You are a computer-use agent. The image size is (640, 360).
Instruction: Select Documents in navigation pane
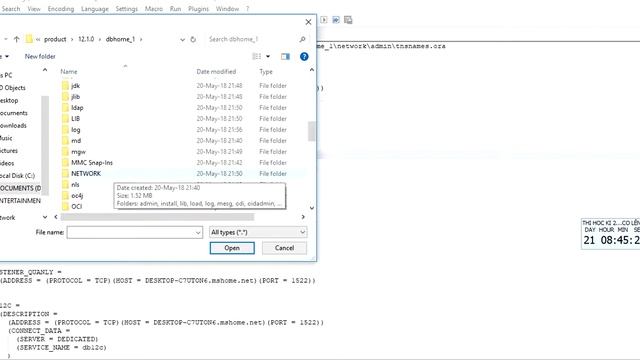14,113
